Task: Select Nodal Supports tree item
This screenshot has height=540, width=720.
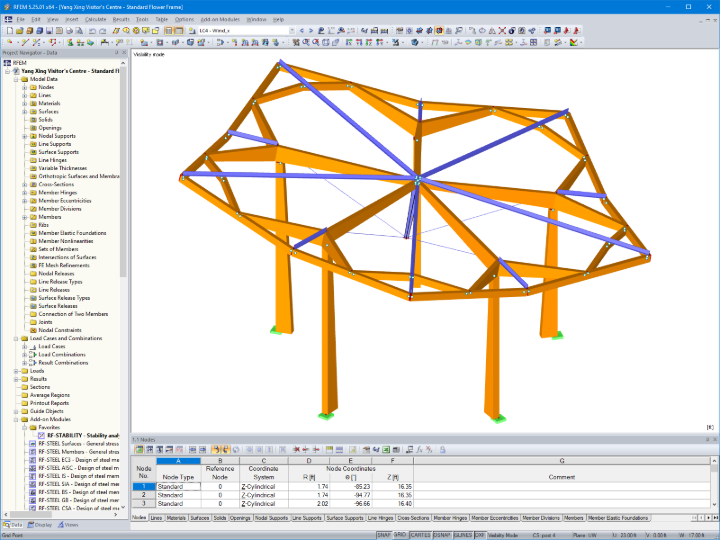Action: pyautogui.click(x=57, y=136)
